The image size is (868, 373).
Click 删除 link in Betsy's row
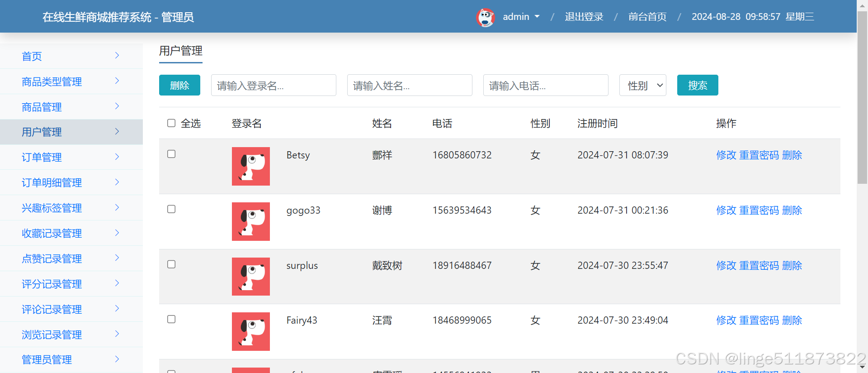pos(792,155)
